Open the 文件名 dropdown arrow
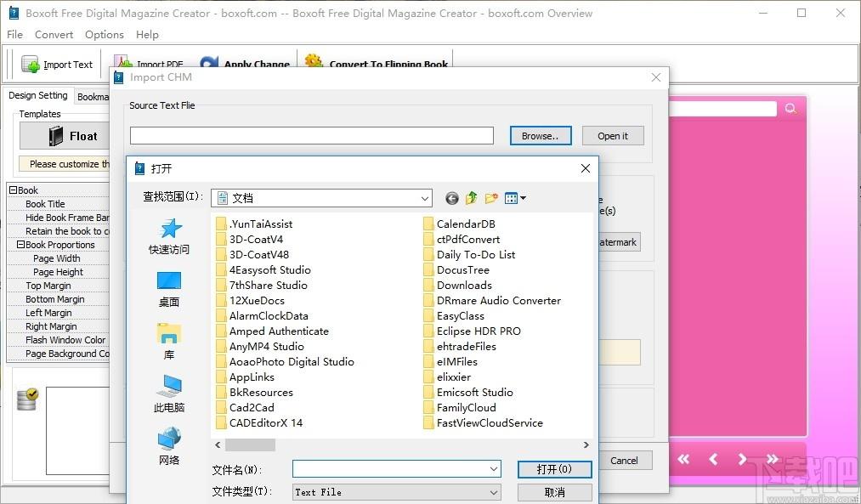 click(494, 469)
